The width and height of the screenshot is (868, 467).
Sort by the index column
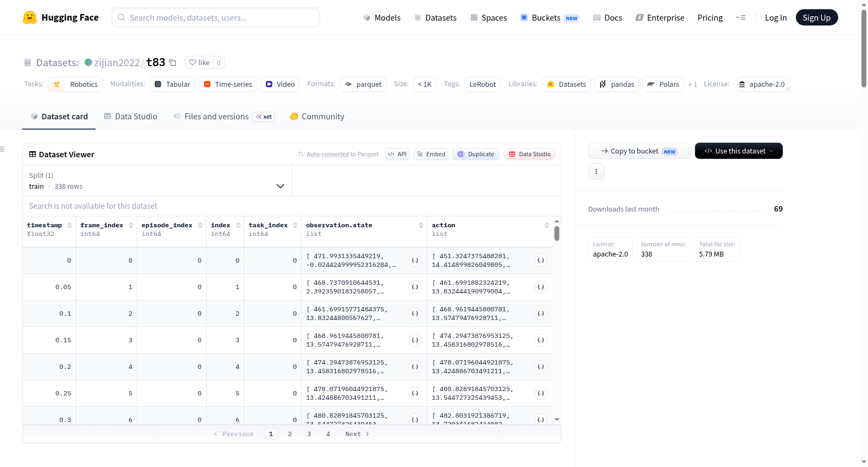click(238, 225)
